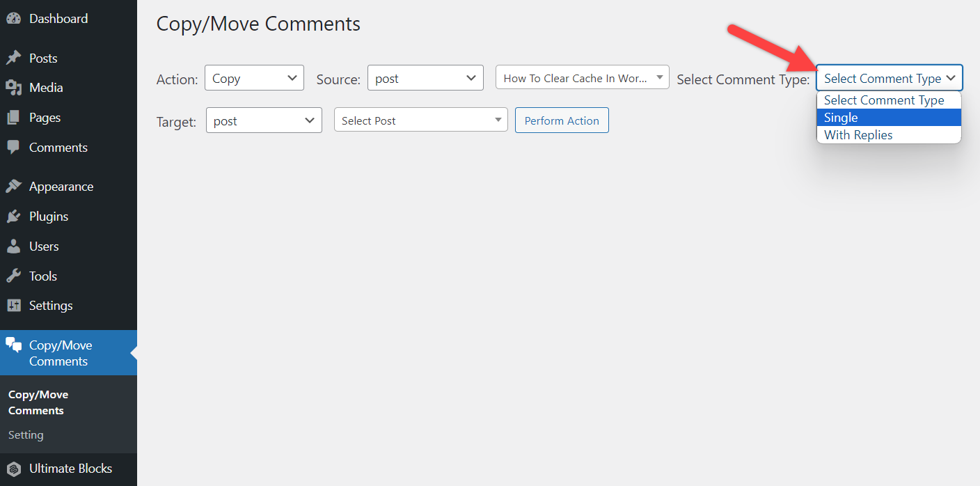
Task: Open Plugins via the plug icon
Action: click(x=14, y=216)
